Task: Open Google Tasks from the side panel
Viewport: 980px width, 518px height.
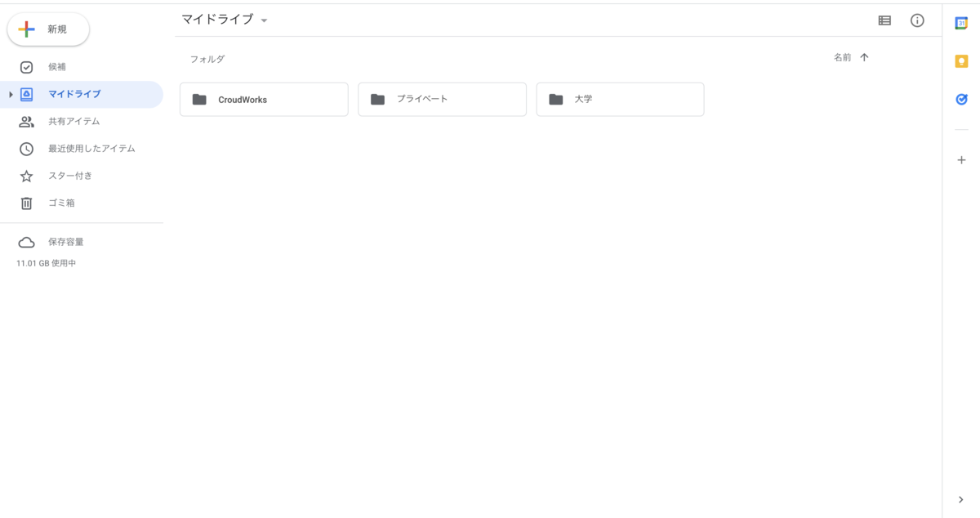Action: (x=961, y=99)
